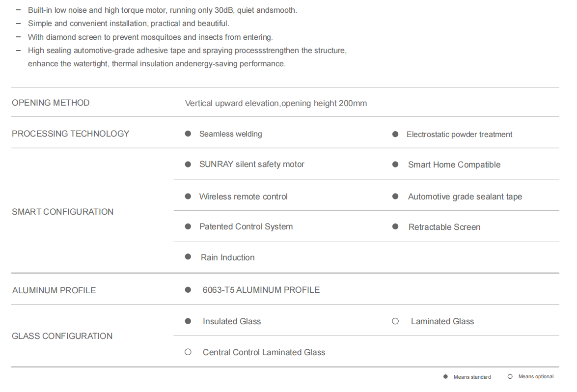The image size is (577, 392).
Task: Select the empty circle beside Laminated Glass
Action: tap(395, 321)
